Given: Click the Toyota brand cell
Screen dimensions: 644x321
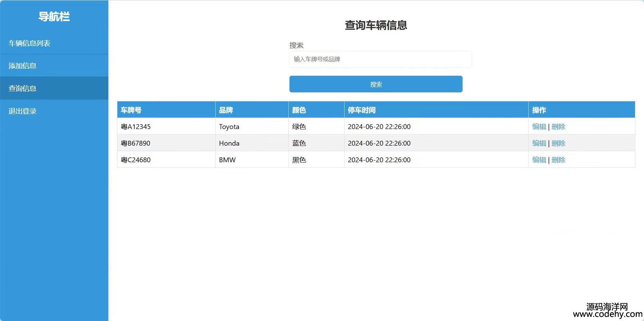Looking at the screenshot, I should [x=229, y=127].
